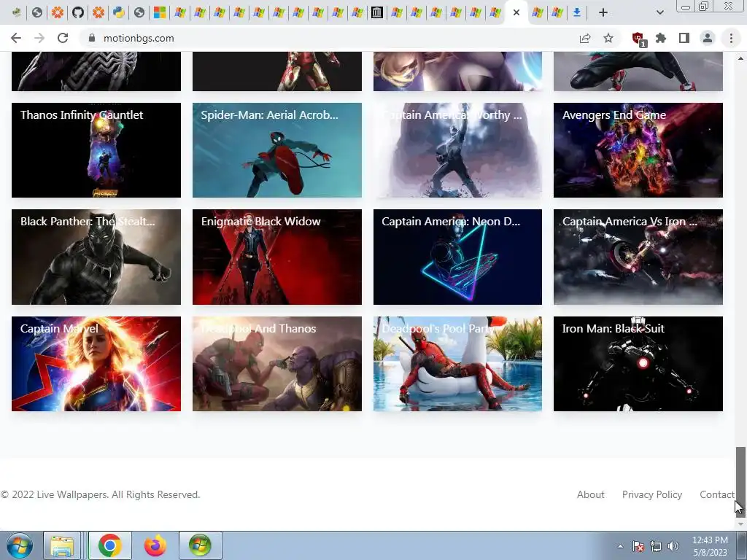Open the Contact link in the footer
This screenshot has height=560, width=747.
click(x=716, y=495)
